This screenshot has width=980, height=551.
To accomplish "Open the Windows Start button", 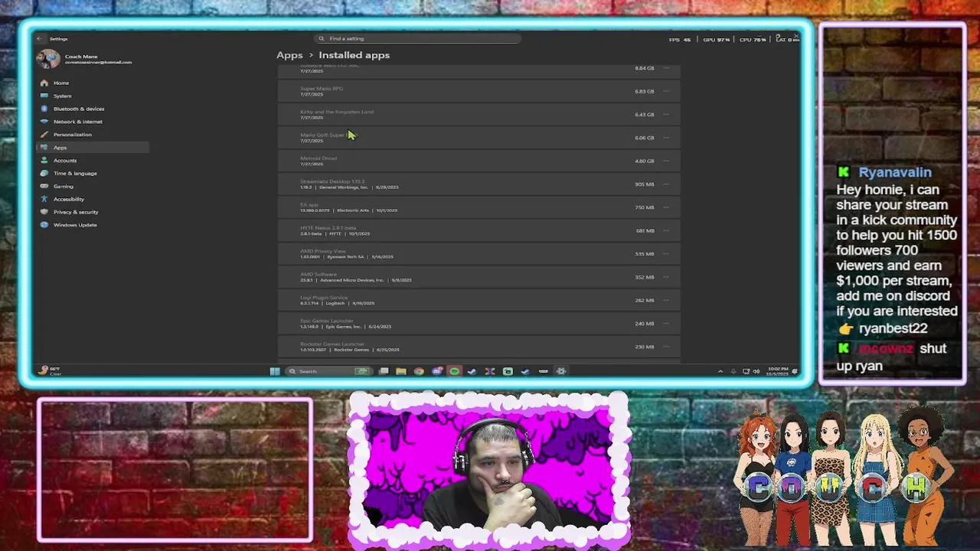I will [274, 371].
